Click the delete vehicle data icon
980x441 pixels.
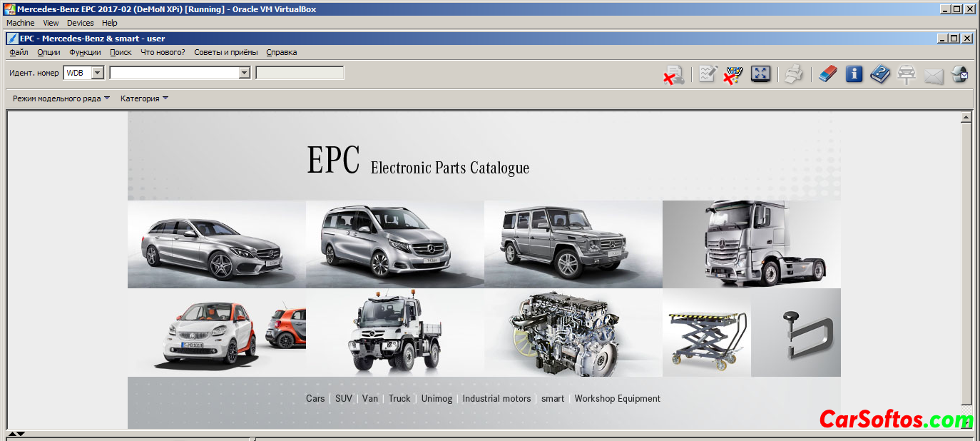pyautogui.click(x=673, y=74)
